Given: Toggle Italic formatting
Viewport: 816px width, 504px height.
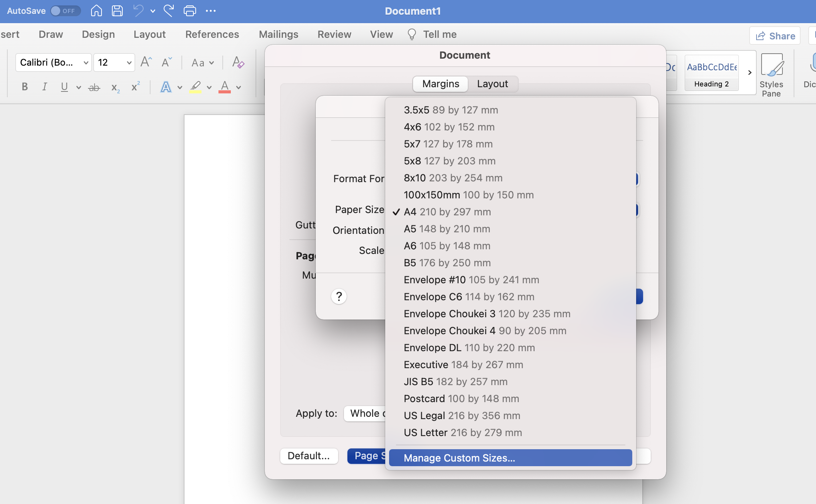Looking at the screenshot, I should [45, 87].
